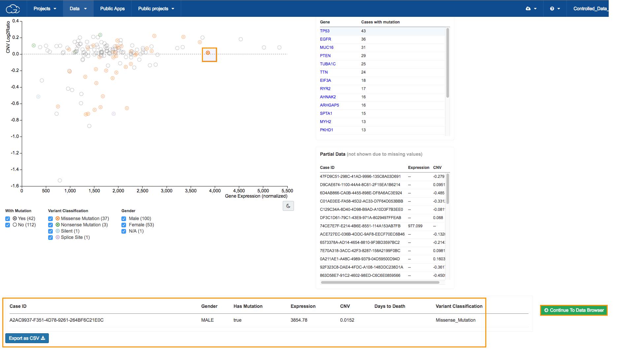
Task: Click the Expression value 3854.78
Action: click(x=299, y=320)
